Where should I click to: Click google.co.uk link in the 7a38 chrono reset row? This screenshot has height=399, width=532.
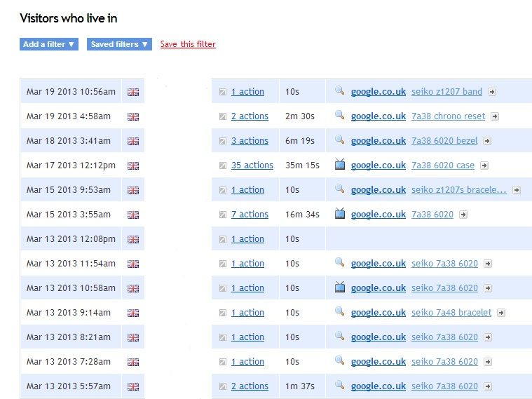378,116
